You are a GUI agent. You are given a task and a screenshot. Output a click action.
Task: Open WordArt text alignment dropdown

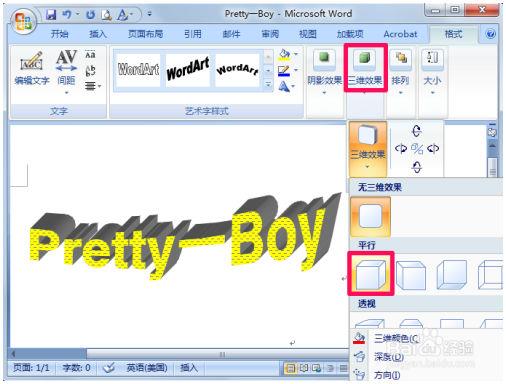(x=92, y=86)
